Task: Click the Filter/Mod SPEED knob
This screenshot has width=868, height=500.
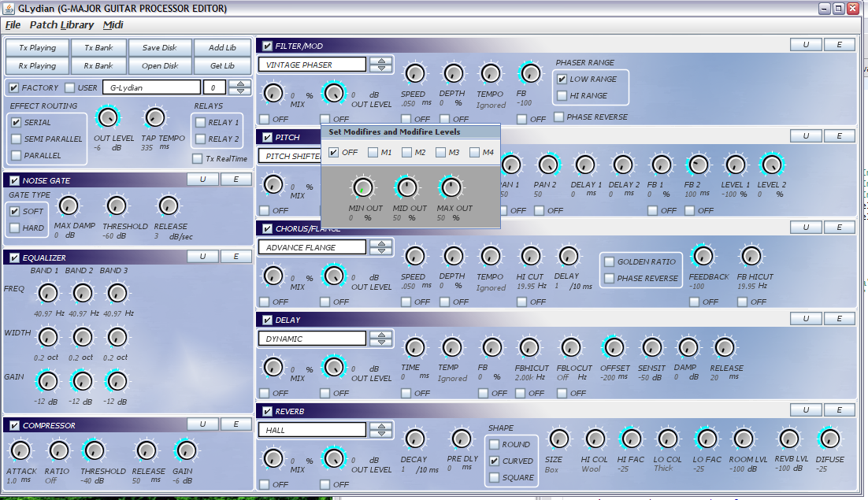Action: point(414,73)
